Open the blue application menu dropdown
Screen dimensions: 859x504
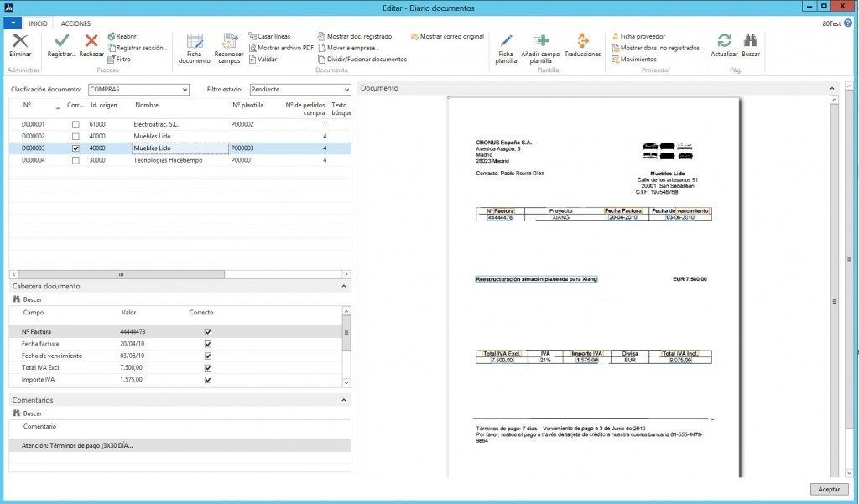tap(13, 23)
